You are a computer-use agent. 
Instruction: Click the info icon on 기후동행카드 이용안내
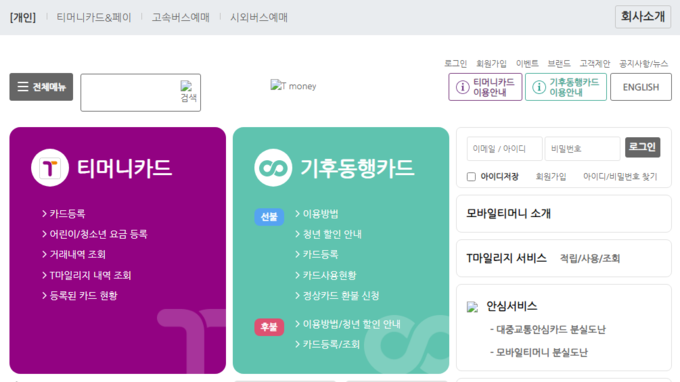(539, 87)
